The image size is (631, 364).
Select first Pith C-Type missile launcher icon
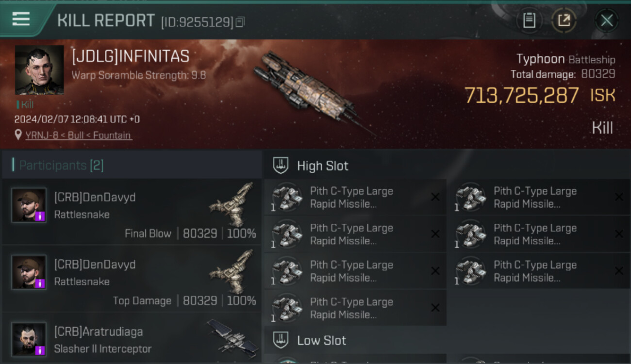click(x=287, y=198)
